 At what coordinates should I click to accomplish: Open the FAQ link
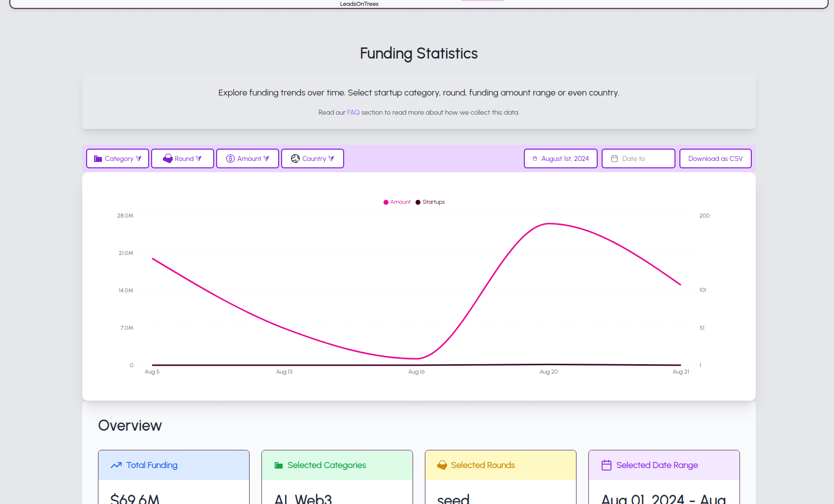pos(353,112)
